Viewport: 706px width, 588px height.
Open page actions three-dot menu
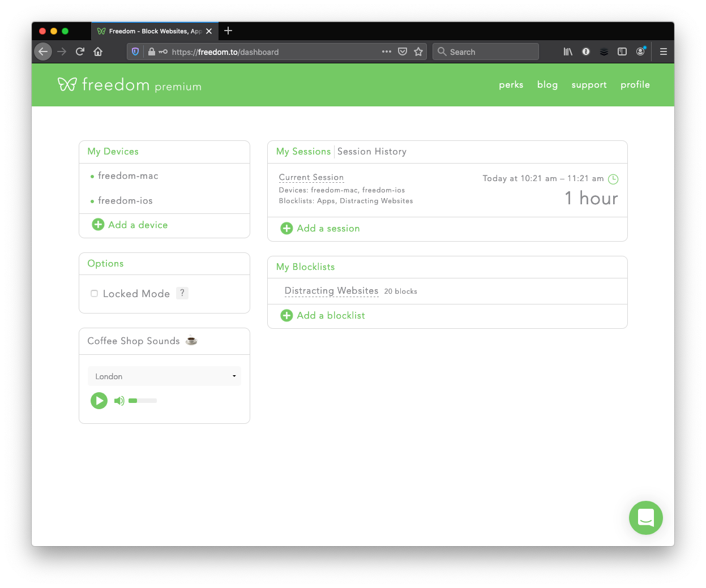(x=387, y=51)
